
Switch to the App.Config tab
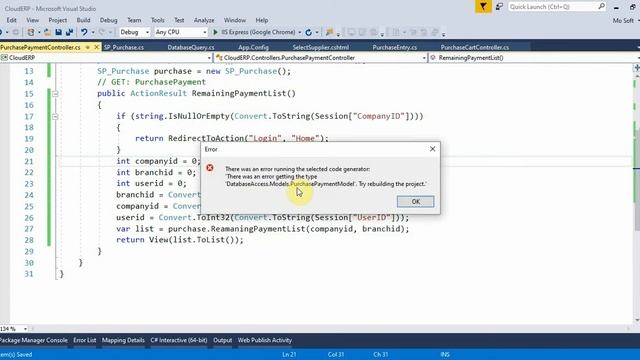pyautogui.click(x=253, y=47)
